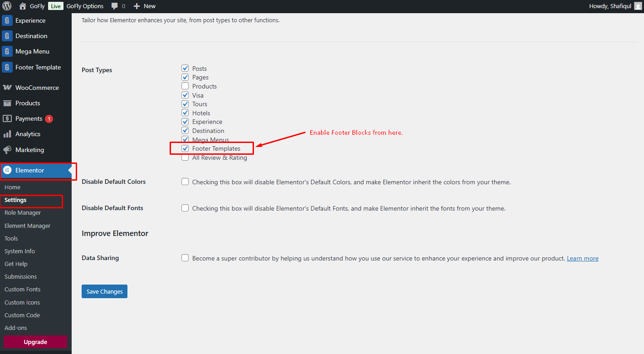Open Submissions submenu
Viewport: 644px width, 354px height.
(20, 276)
